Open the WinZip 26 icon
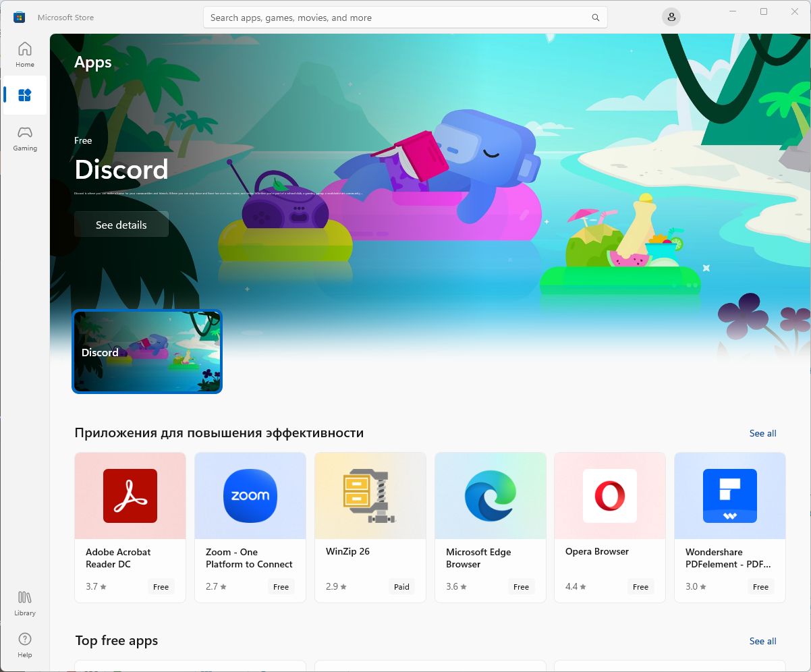This screenshot has height=672, width=811. [x=370, y=496]
